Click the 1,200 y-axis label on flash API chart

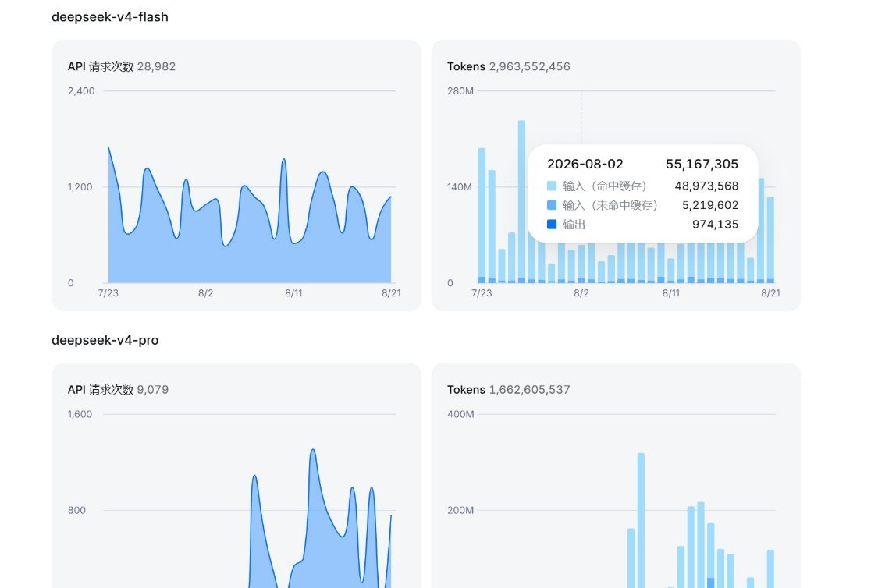click(80, 187)
